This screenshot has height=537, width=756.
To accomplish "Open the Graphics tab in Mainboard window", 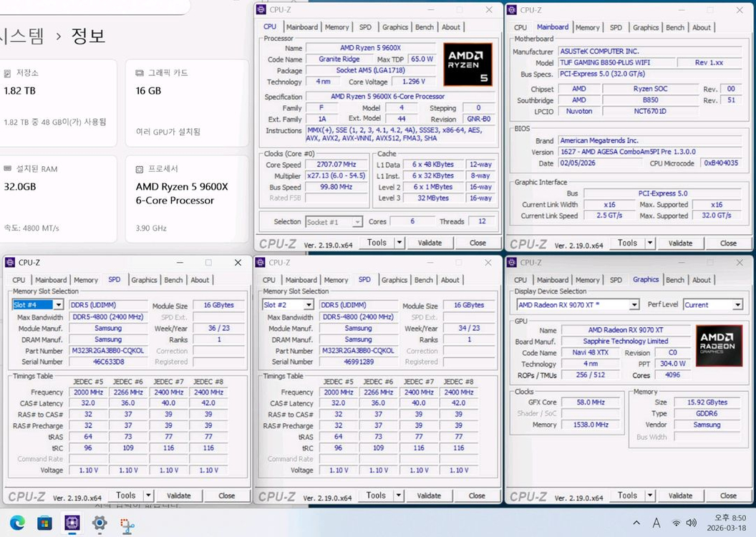I will (646, 26).
